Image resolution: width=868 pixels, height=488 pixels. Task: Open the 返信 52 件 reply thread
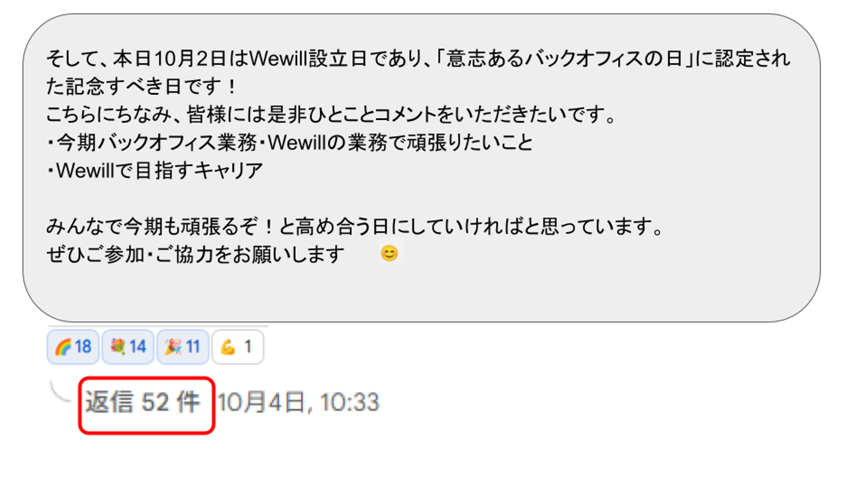click(142, 402)
